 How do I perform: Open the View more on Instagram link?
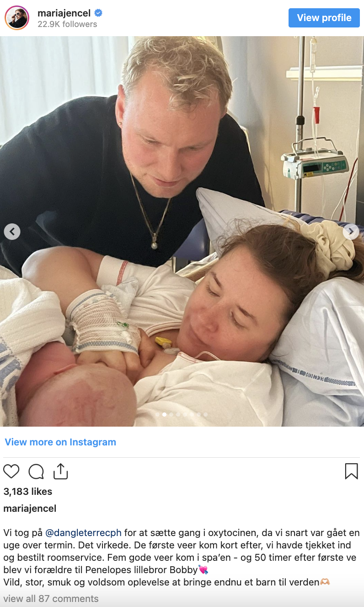pyautogui.click(x=60, y=442)
